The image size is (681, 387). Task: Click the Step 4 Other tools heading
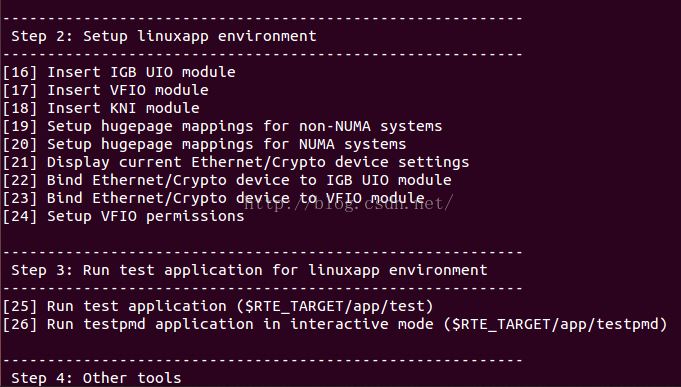(x=96, y=378)
